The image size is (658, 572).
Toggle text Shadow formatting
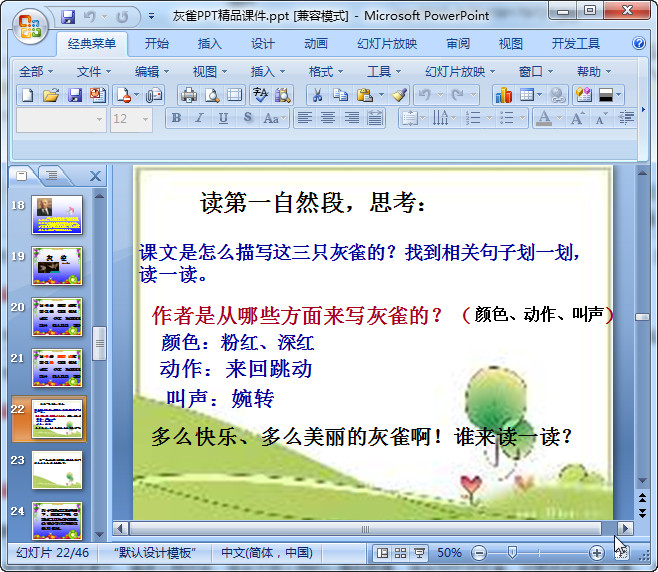click(x=248, y=118)
